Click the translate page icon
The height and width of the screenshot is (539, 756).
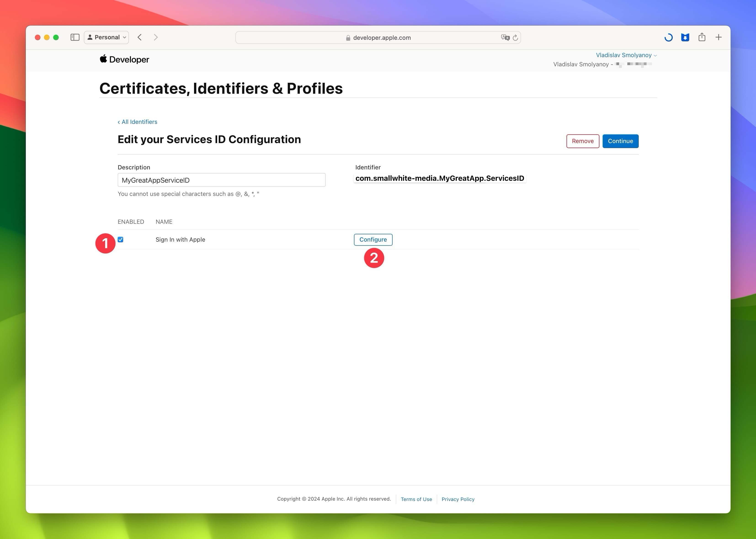[x=505, y=38]
